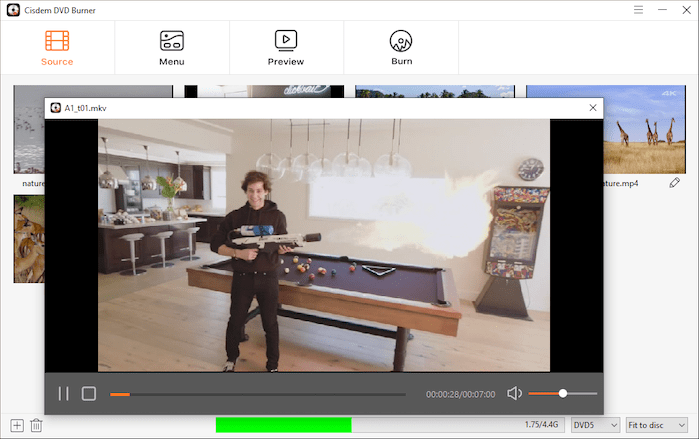The width and height of the screenshot is (699, 439).
Task: Delete selected video with trash icon
Action: 36,425
